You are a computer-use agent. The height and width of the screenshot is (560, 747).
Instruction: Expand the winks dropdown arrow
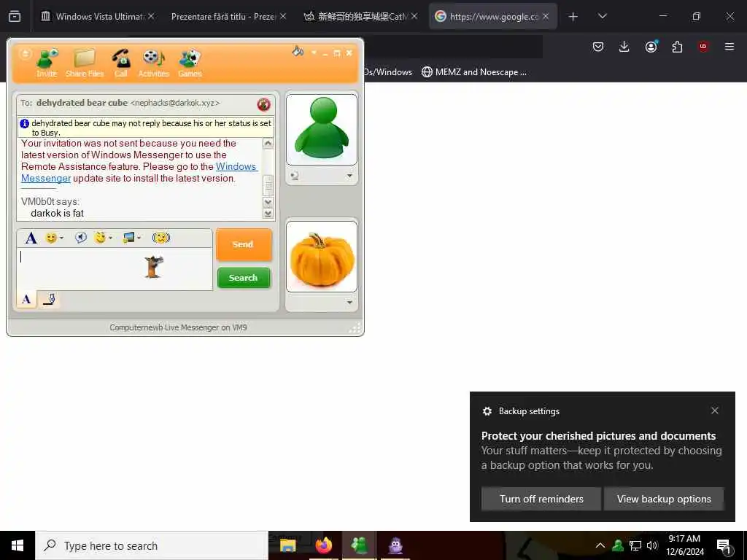click(111, 238)
